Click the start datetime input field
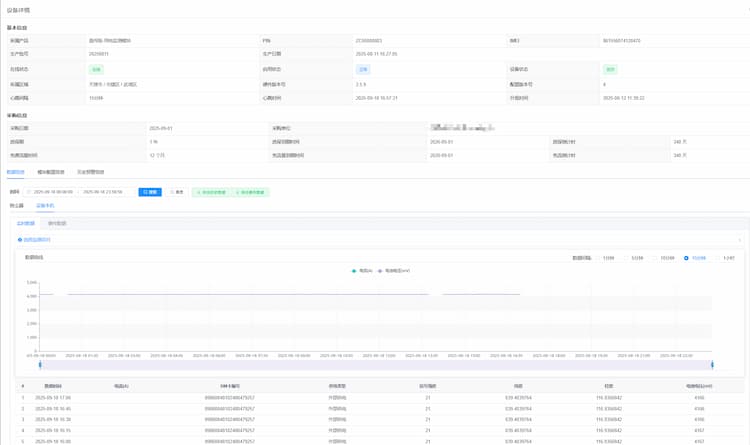Screen dimensions: 750x445 click(53, 192)
